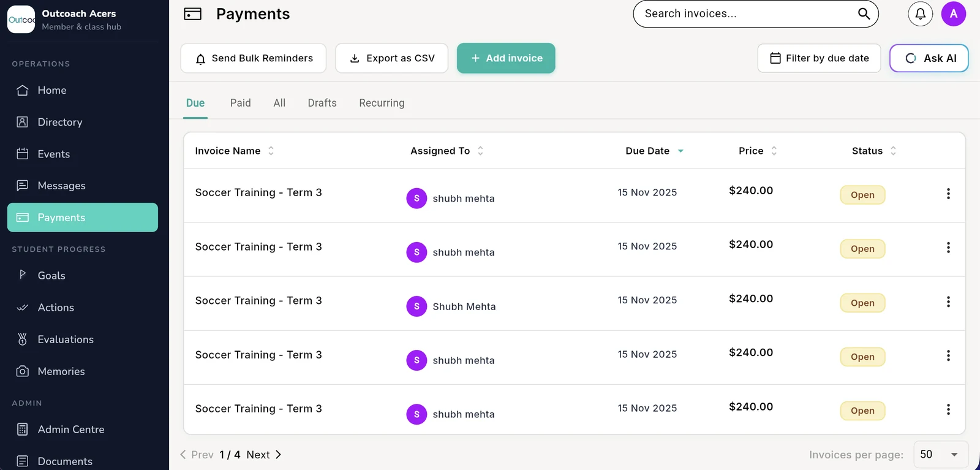
Task: Open the user avatar 'A' menu
Action: pos(954,13)
